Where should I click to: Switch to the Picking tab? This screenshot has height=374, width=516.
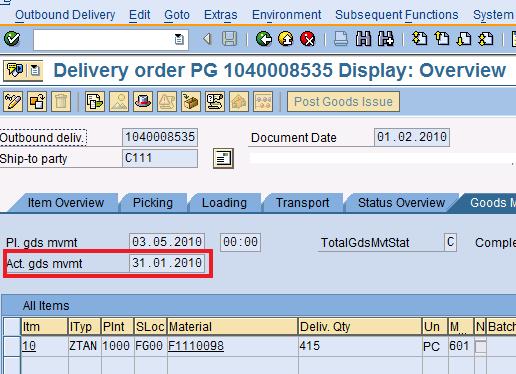click(x=153, y=203)
